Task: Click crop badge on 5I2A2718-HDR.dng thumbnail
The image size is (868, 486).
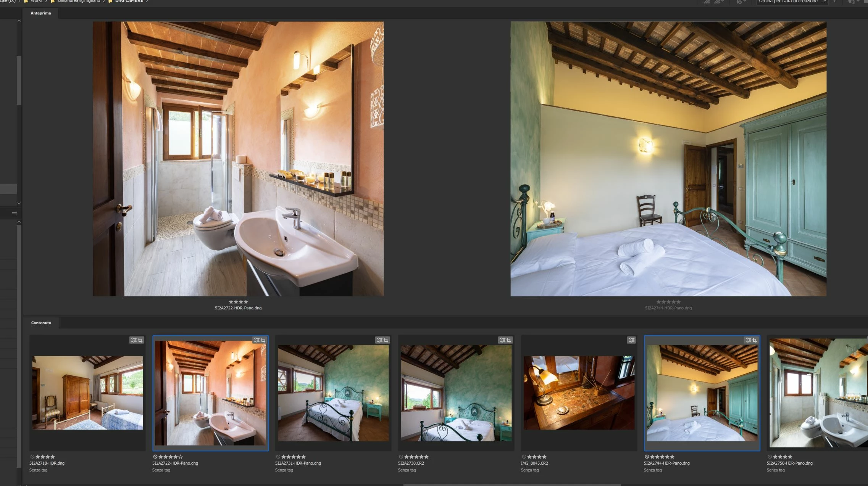Action: click(x=140, y=340)
